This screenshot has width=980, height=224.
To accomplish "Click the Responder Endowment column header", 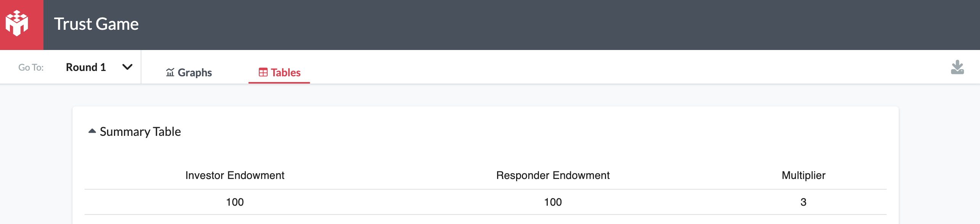I will tap(553, 175).
